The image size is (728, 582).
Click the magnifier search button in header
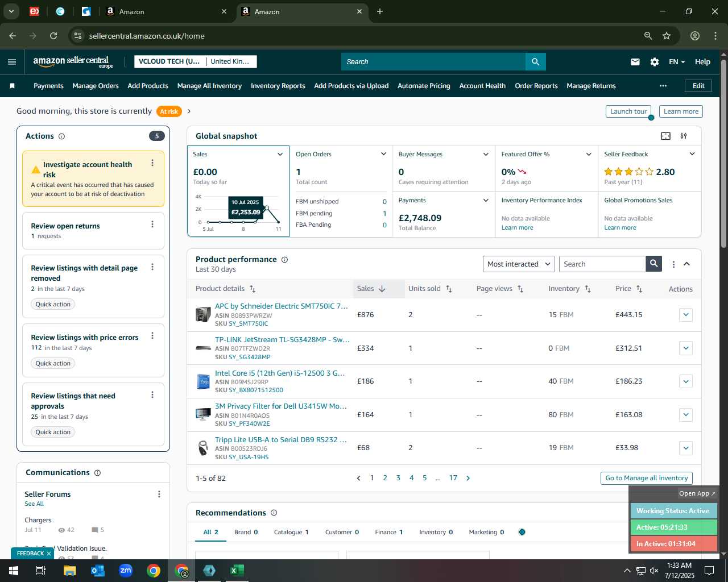pos(535,61)
